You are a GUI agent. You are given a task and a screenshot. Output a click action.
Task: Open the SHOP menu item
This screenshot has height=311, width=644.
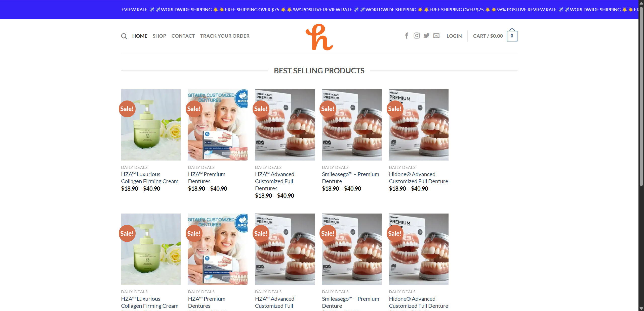click(159, 36)
